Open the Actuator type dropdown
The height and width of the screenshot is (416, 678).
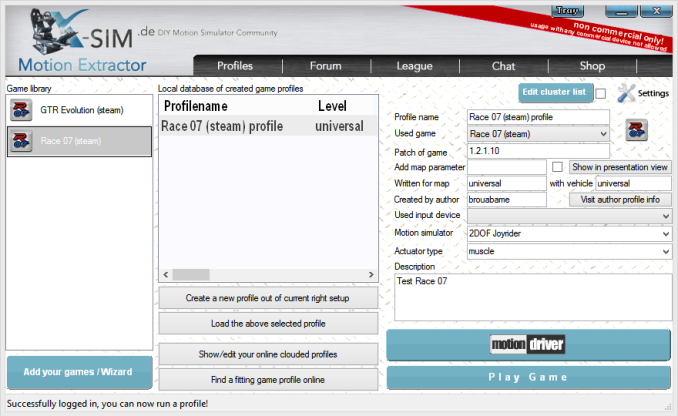pos(569,251)
